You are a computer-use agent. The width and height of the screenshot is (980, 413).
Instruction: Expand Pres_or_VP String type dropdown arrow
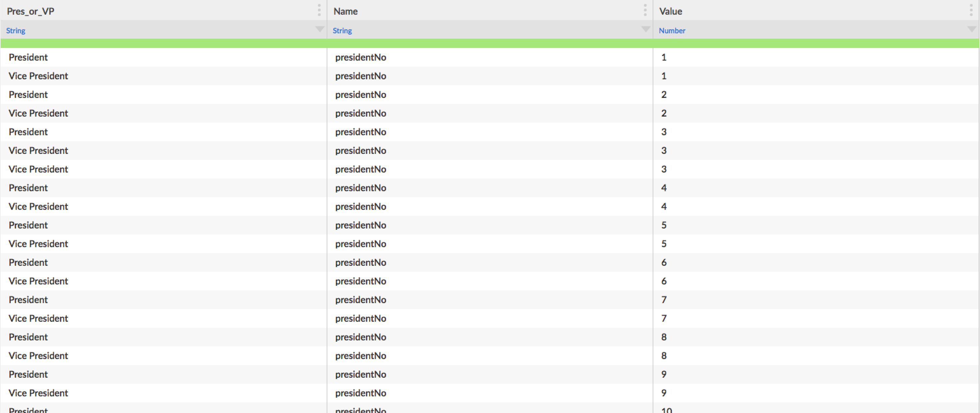pos(320,29)
